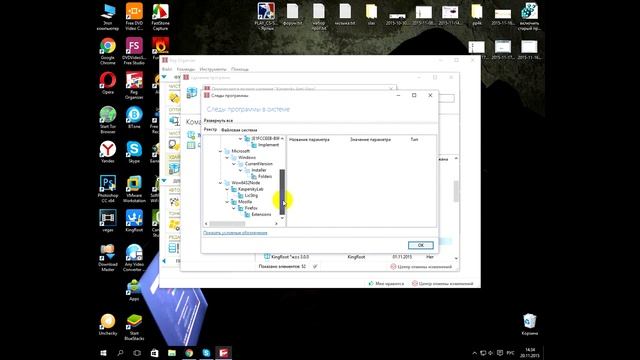Launch Google Chrome from desktop
The image size is (640, 360).
point(108,51)
